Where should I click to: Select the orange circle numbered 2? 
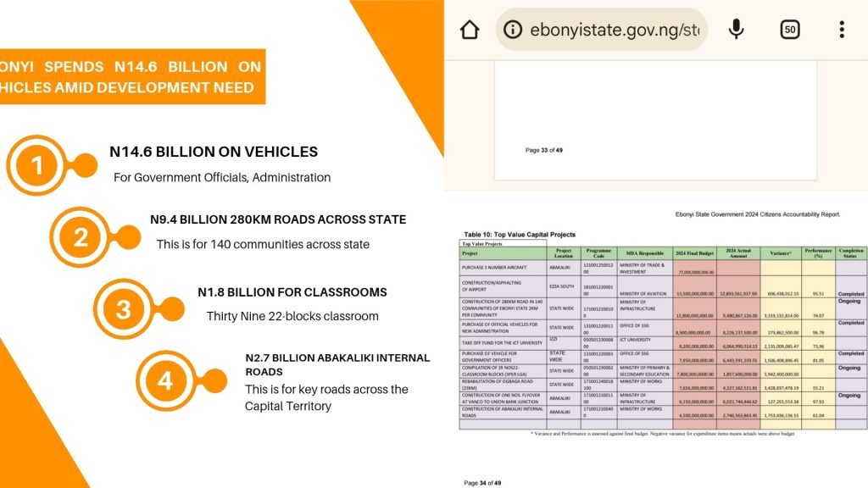[x=81, y=237]
